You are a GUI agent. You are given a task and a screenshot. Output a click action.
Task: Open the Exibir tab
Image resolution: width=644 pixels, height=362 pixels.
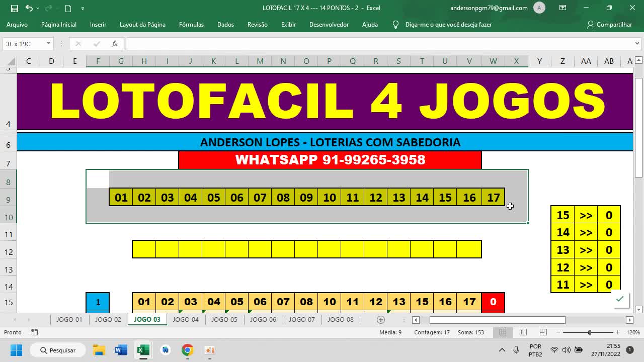288,24
